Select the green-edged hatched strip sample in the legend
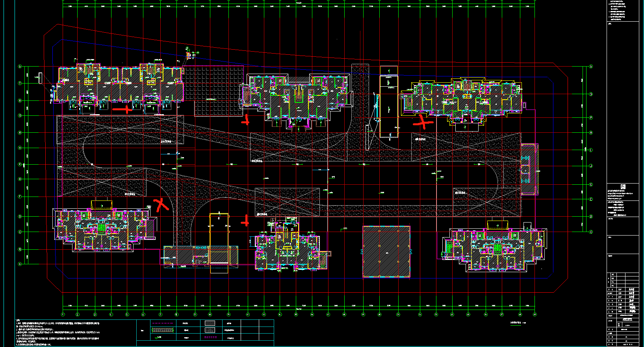This screenshot has width=644, height=347. pos(162,330)
